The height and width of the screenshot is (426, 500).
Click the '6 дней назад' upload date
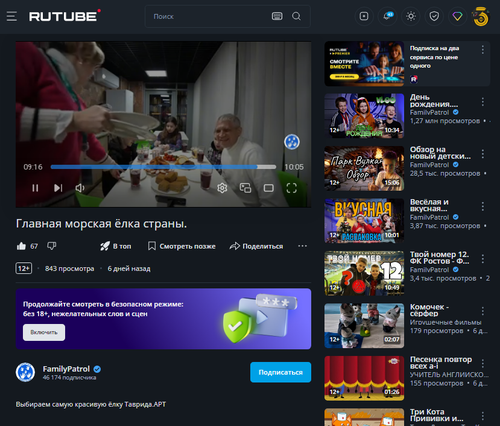click(x=129, y=268)
